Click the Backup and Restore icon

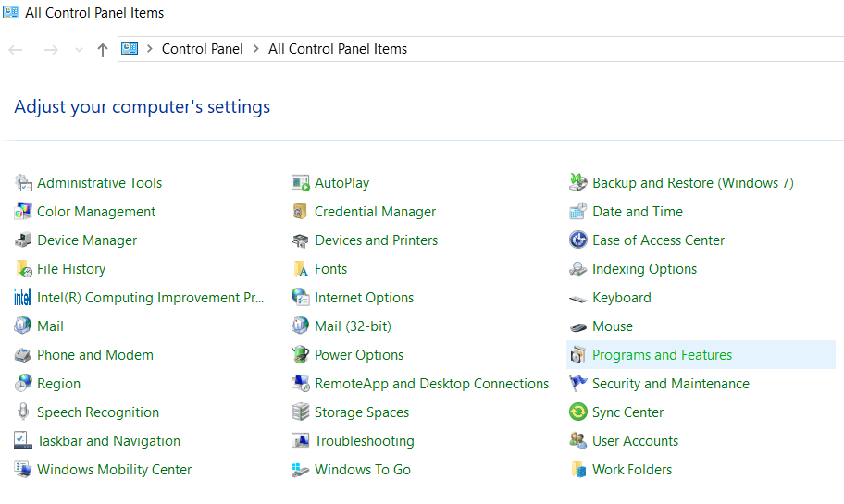[578, 183]
